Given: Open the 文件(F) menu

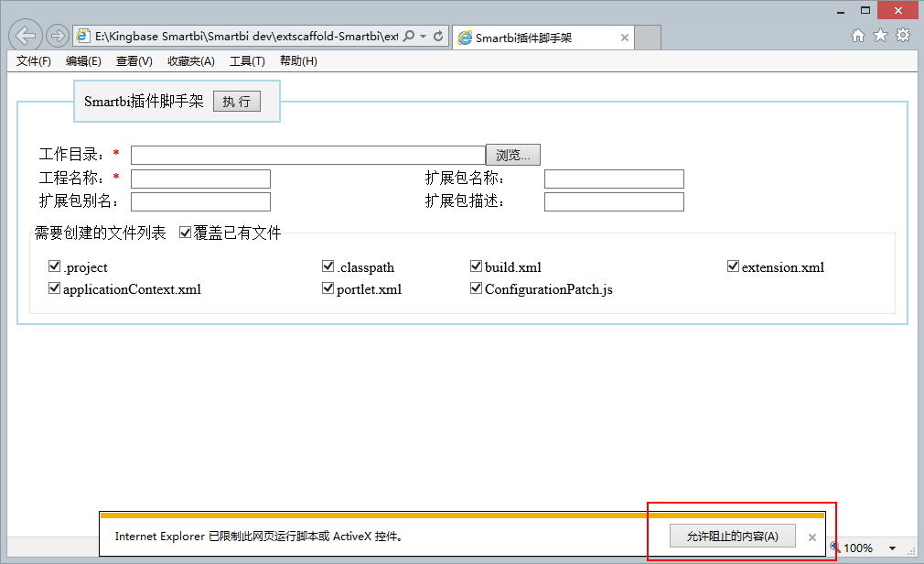Looking at the screenshot, I should click(34, 60).
